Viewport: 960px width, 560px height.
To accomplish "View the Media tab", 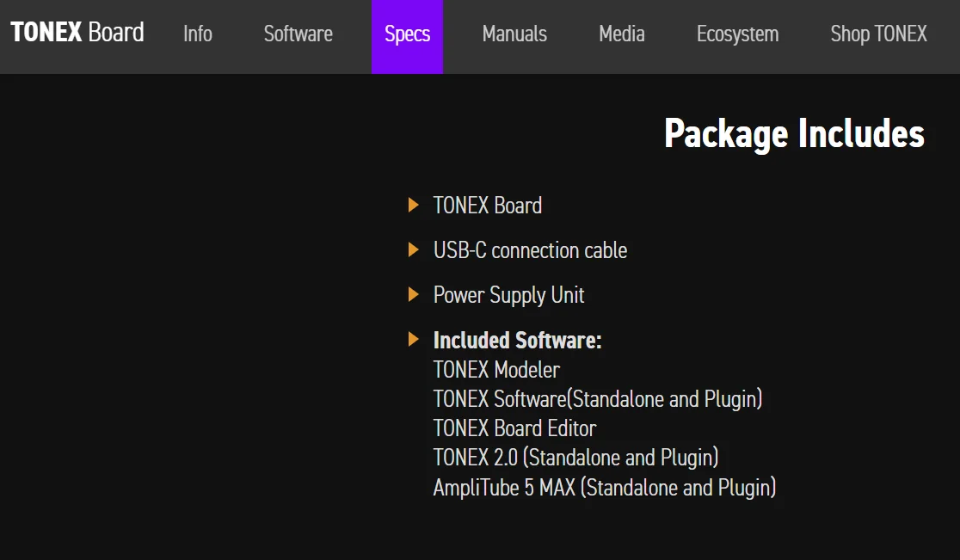I will tap(621, 34).
